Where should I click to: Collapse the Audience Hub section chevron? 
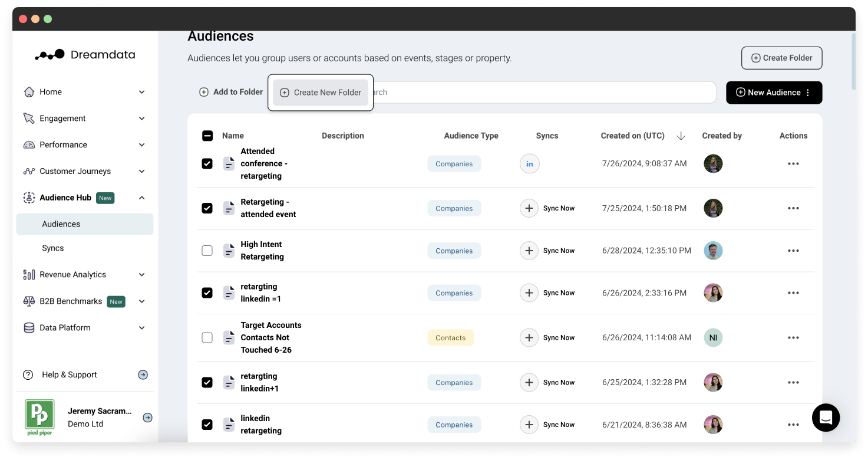pos(141,198)
